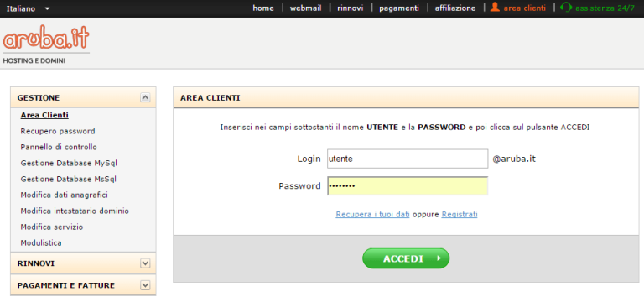Open Modulistica in sidebar
Screen dimensions: 644x302
(41, 242)
